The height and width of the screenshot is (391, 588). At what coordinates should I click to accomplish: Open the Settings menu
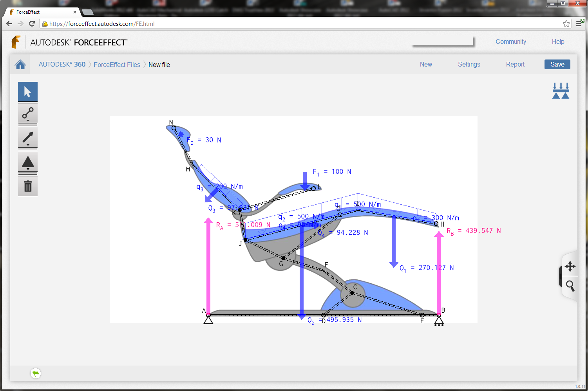pos(469,65)
